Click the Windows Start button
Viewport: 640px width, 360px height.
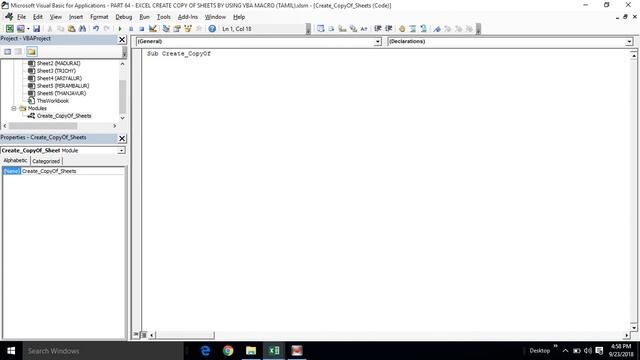(x=11, y=351)
